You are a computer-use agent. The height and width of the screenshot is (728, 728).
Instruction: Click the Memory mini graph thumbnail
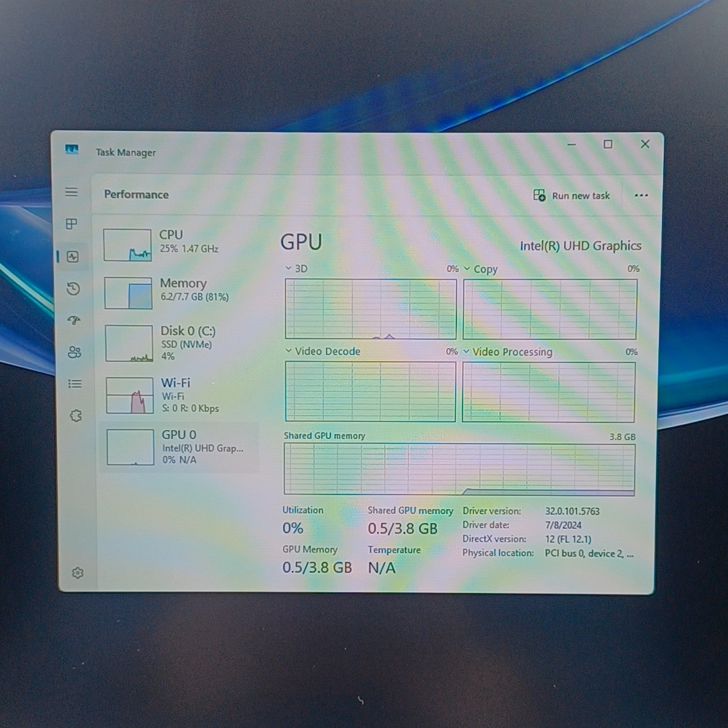(128, 293)
